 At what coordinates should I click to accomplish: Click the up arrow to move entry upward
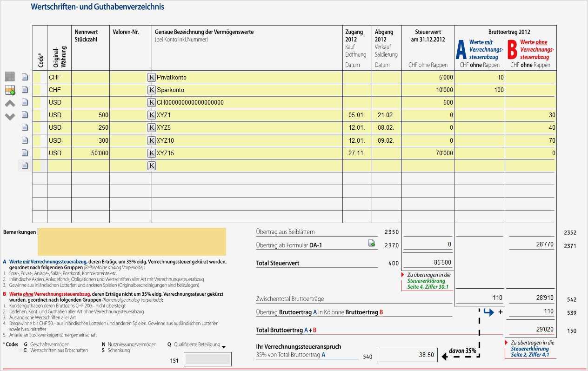[x=9, y=103]
